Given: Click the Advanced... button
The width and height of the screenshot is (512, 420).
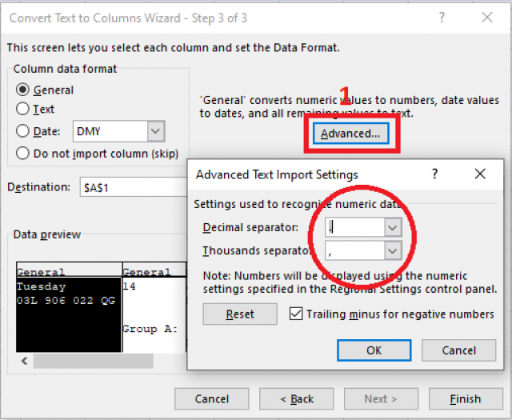Looking at the screenshot, I should (x=350, y=133).
